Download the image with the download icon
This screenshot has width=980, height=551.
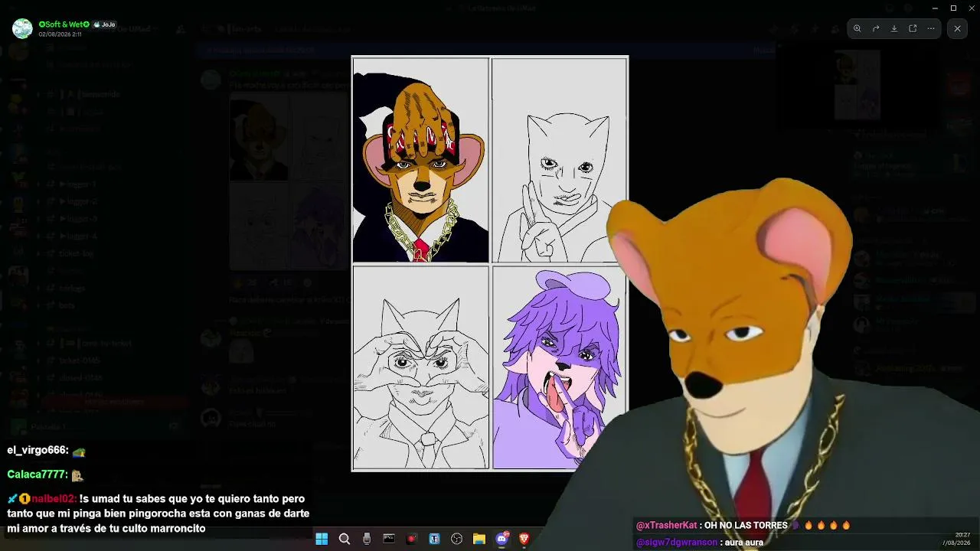pos(894,28)
